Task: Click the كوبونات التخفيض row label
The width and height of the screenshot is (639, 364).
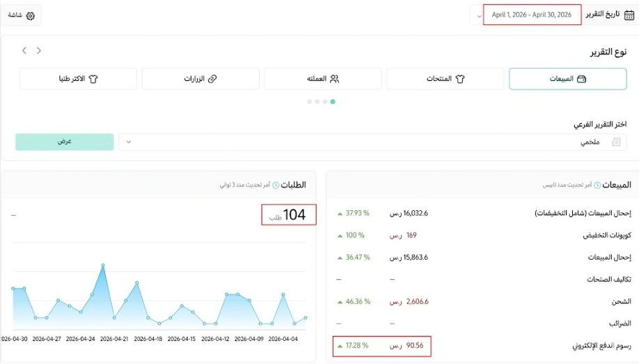Action: (x=607, y=235)
